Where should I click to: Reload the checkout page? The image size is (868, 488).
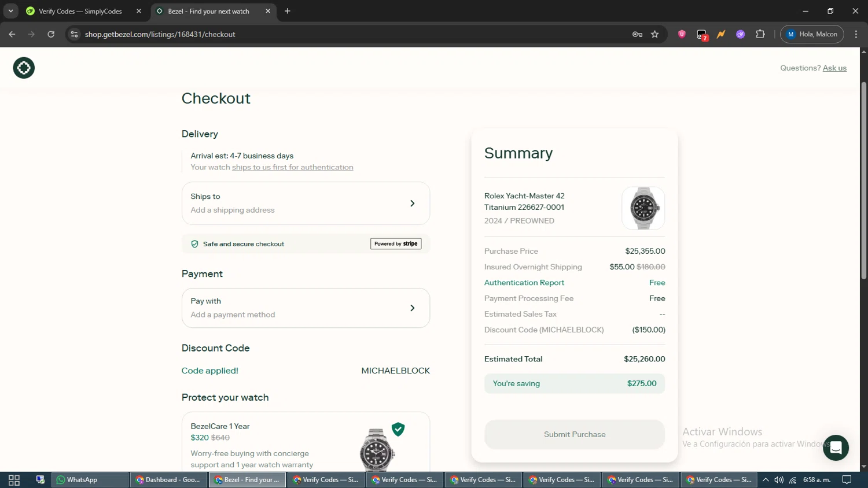(x=51, y=34)
